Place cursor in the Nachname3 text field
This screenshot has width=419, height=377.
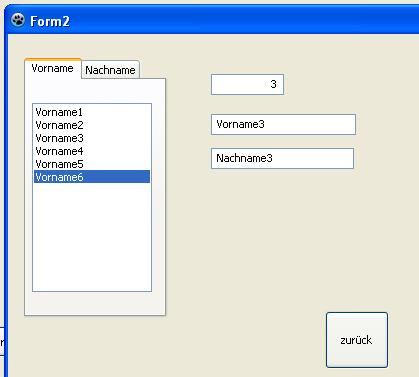[282, 158]
